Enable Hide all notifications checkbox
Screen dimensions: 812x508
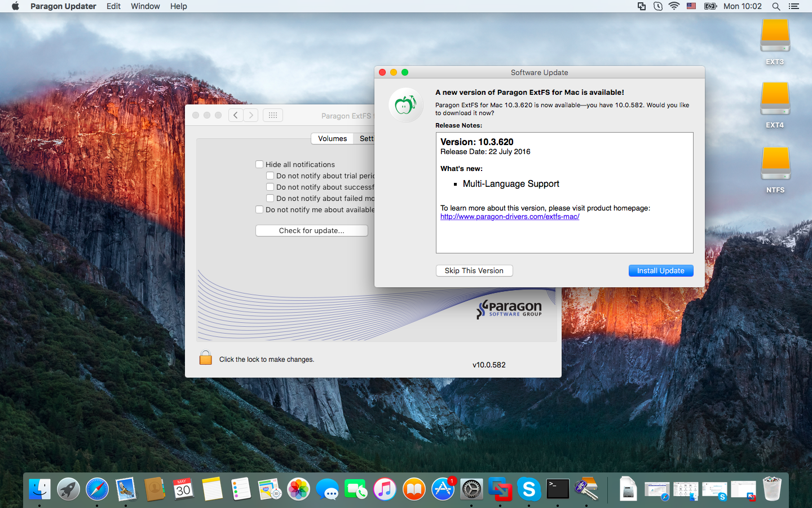[259, 164]
